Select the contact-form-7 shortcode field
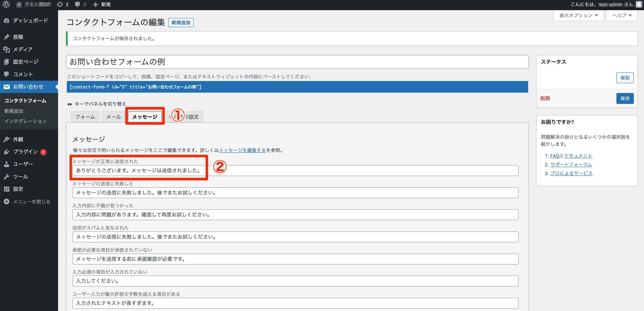The image size is (644, 311). click(297, 87)
